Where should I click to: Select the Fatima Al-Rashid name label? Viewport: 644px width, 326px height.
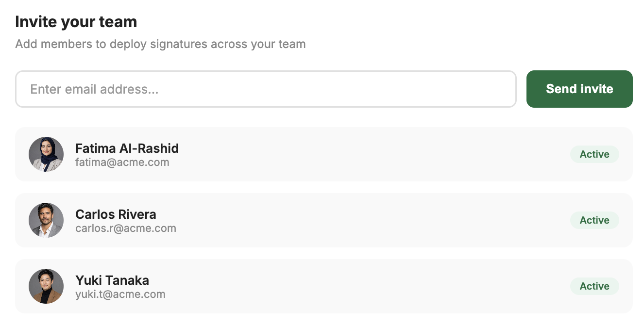click(127, 148)
